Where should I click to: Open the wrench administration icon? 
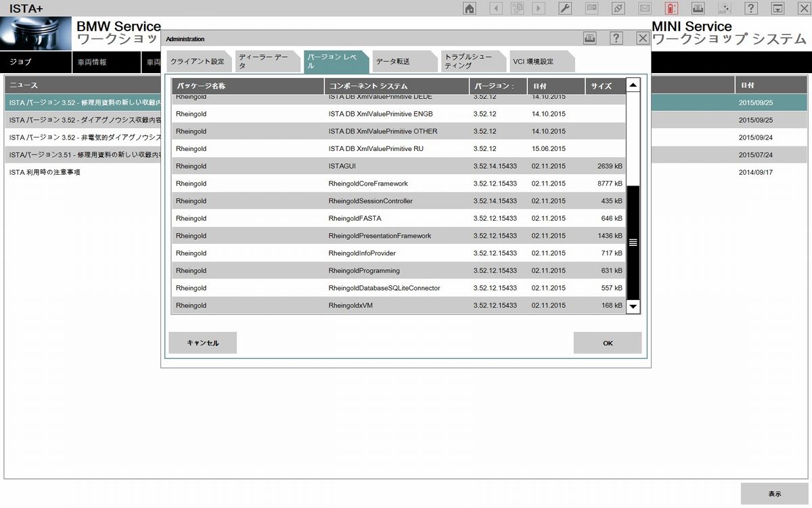[566, 8]
